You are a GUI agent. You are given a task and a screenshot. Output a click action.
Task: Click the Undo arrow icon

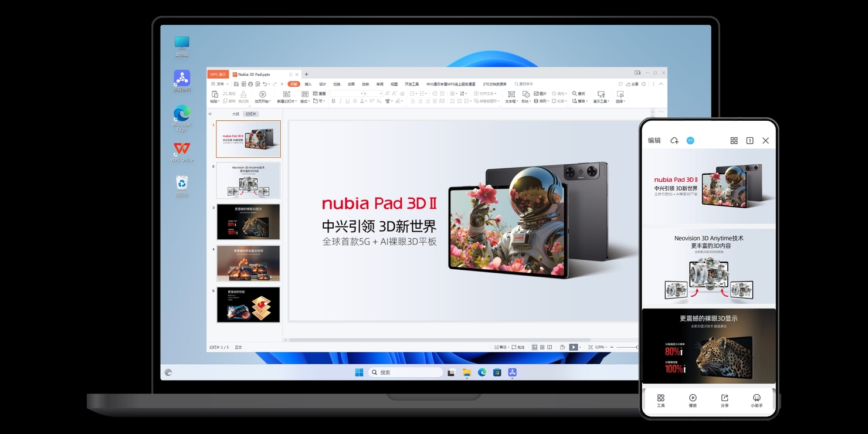(x=265, y=84)
